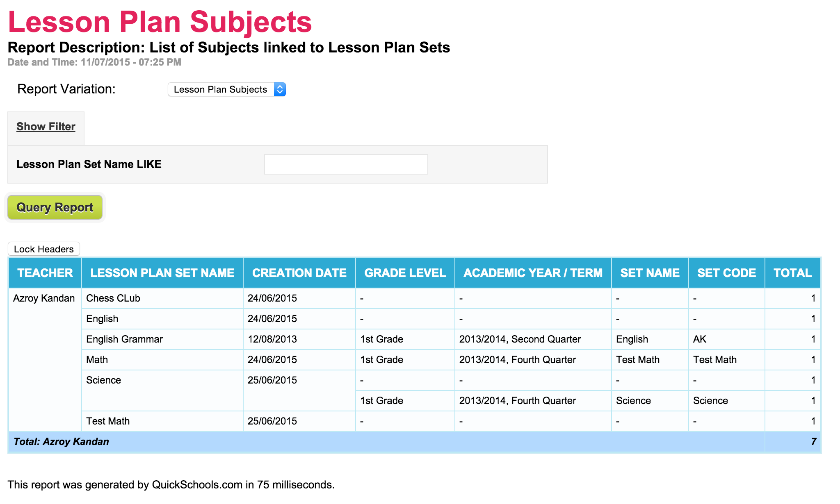The width and height of the screenshot is (840, 504).
Task: Click the CREATION DATE column header
Action: click(x=299, y=273)
